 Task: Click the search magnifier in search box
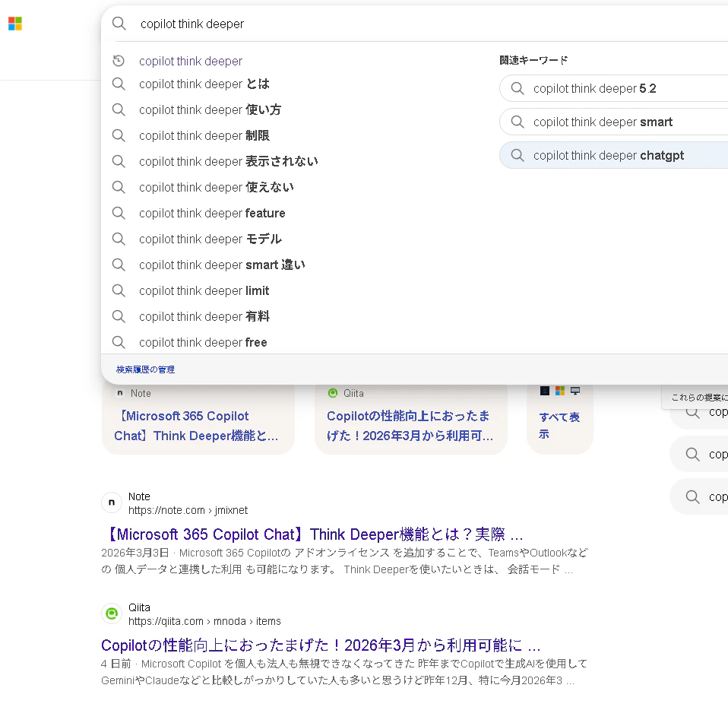pos(119,24)
